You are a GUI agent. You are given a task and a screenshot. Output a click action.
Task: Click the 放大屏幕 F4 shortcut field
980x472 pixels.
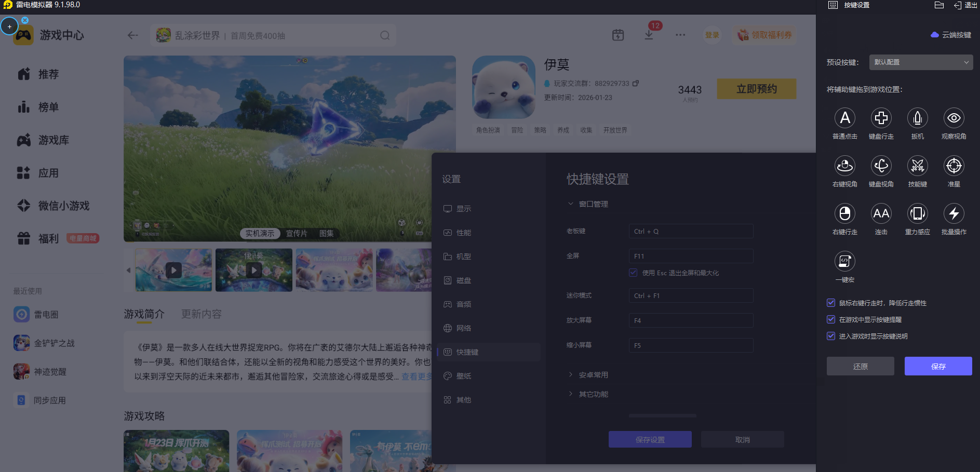point(691,320)
